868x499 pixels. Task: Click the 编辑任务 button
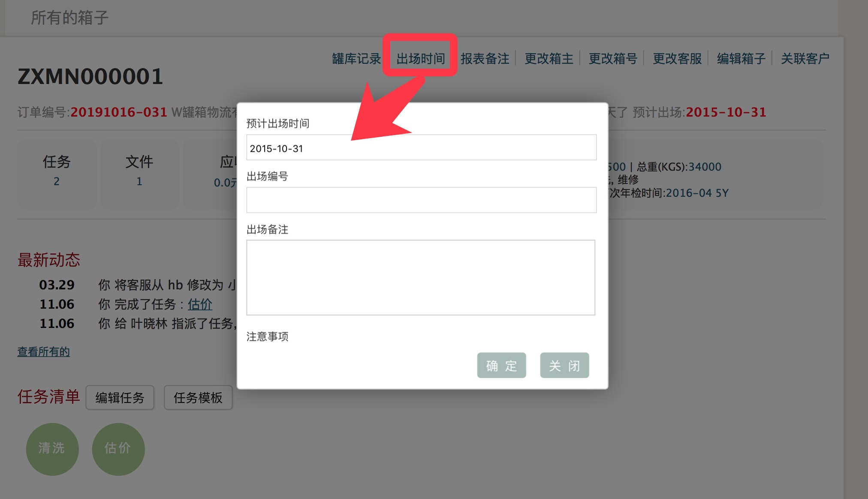pyautogui.click(x=120, y=398)
